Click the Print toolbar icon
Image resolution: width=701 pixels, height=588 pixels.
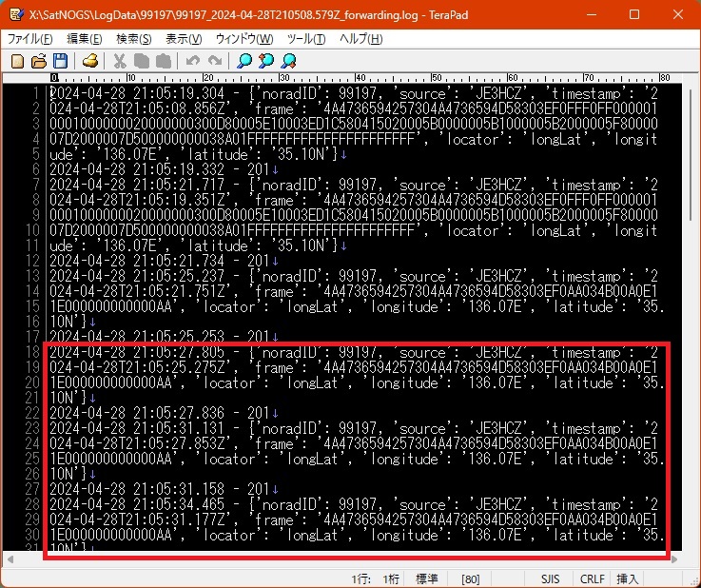tap(90, 61)
